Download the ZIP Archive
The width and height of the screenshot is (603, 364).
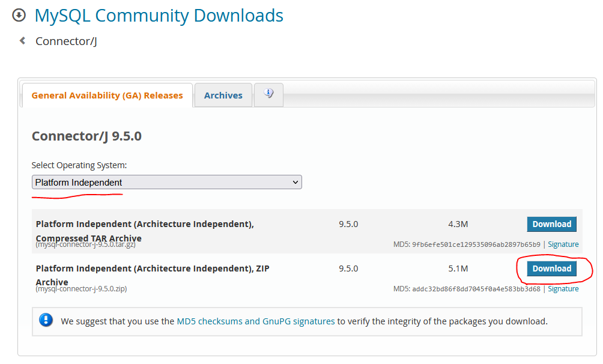[x=551, y=268]
